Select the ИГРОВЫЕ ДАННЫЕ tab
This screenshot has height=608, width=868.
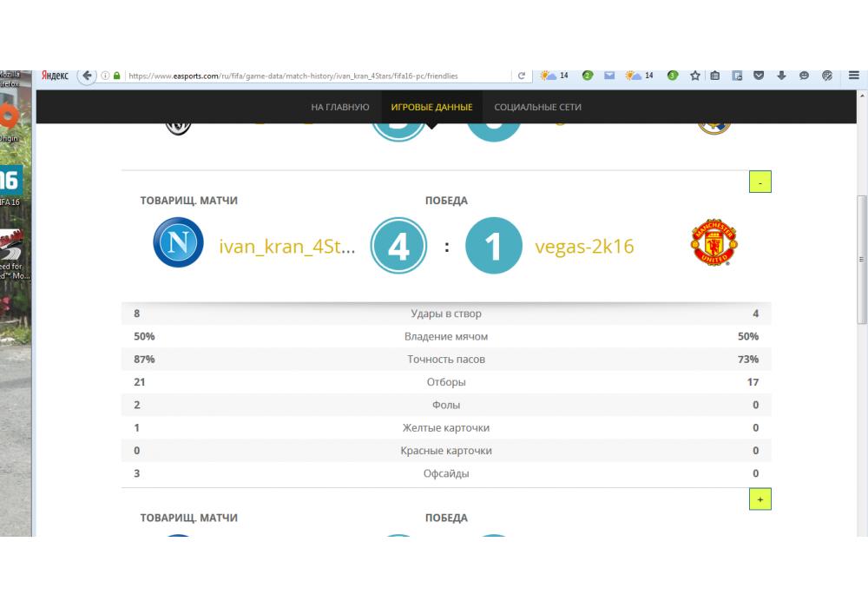[x=431, y=107]
